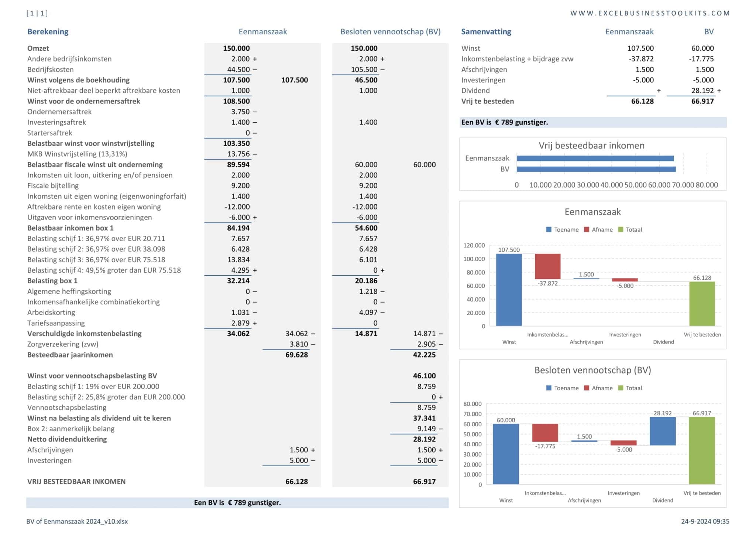Image resolution: width=756 pixels, height=535 pixels.
Task: Click the red -37.872 bar in Eenmanszaak chart
Action: 547,266
